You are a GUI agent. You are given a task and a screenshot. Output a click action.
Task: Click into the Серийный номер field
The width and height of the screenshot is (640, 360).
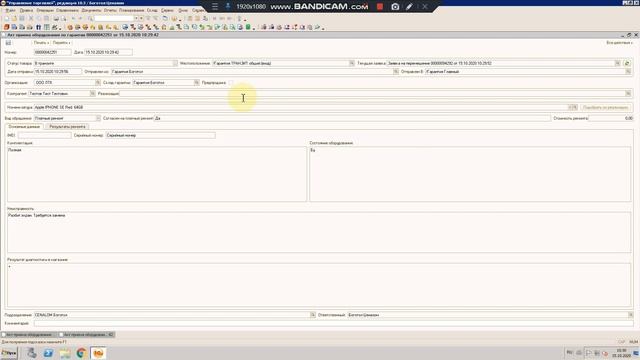[160, 135]
